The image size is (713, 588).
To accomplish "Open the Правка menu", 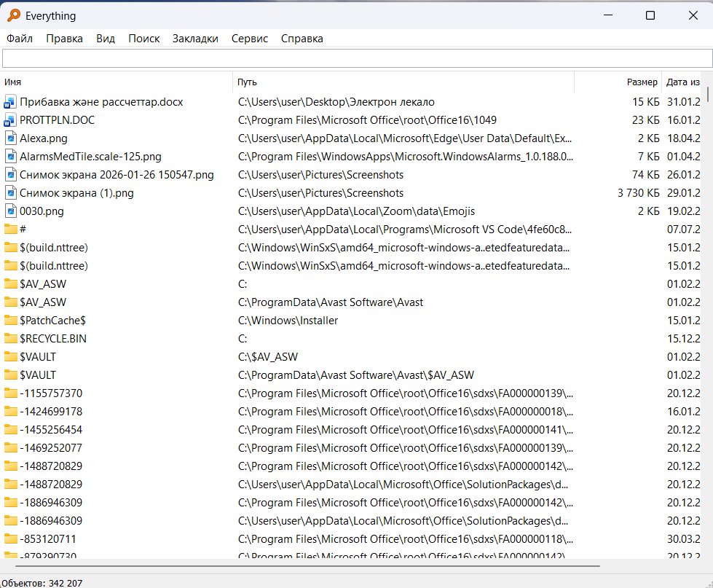I will (x=64, y=39).
